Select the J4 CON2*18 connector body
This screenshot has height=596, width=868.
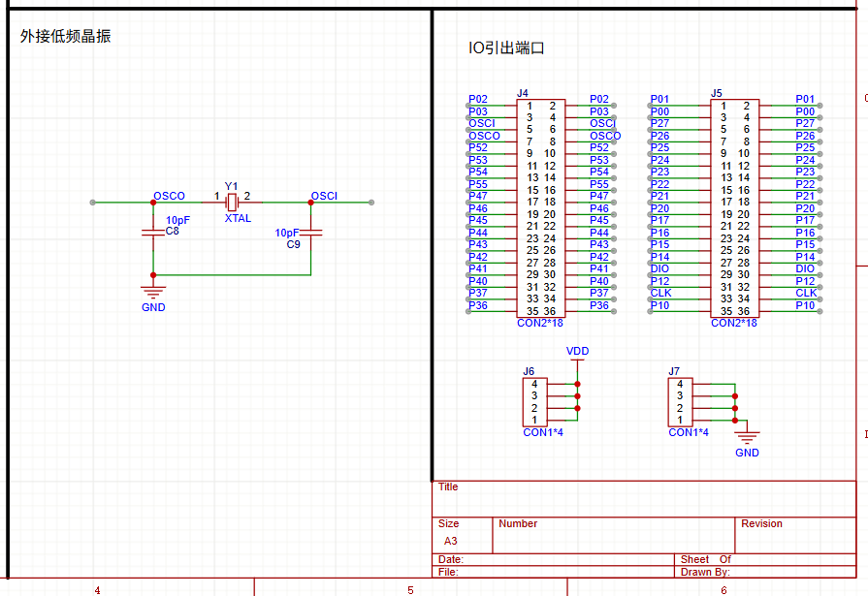pyautogui.click(x=541, y=208)
